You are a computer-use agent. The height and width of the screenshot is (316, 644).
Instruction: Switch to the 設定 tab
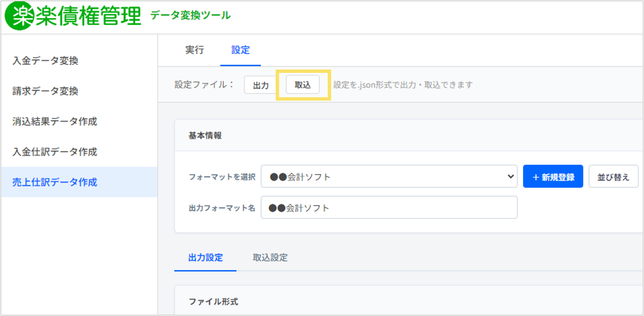(240, 50)
